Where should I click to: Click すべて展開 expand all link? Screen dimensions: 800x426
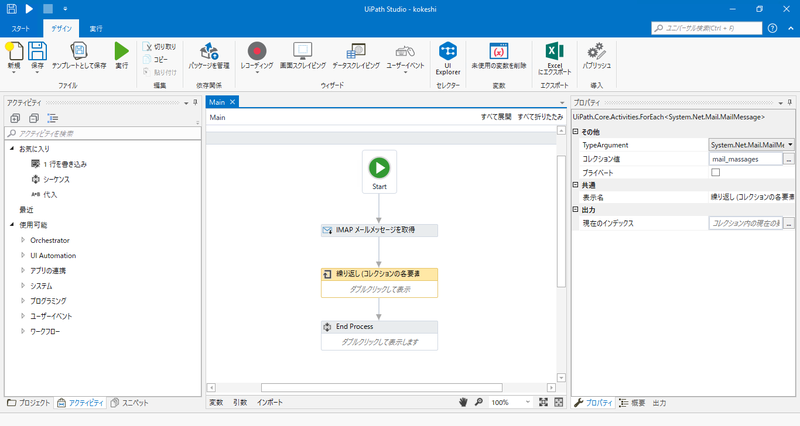496,117
